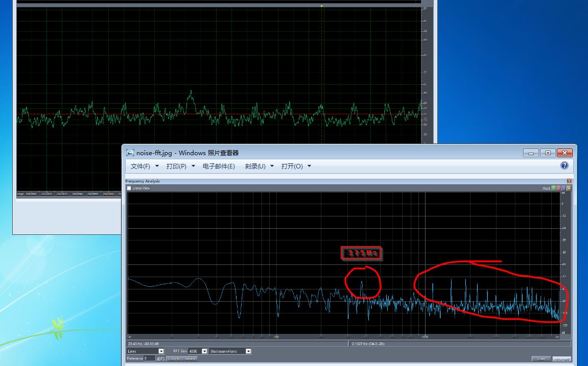
Task: Click the 电子邮件(E) menu item
Action: 219,166
